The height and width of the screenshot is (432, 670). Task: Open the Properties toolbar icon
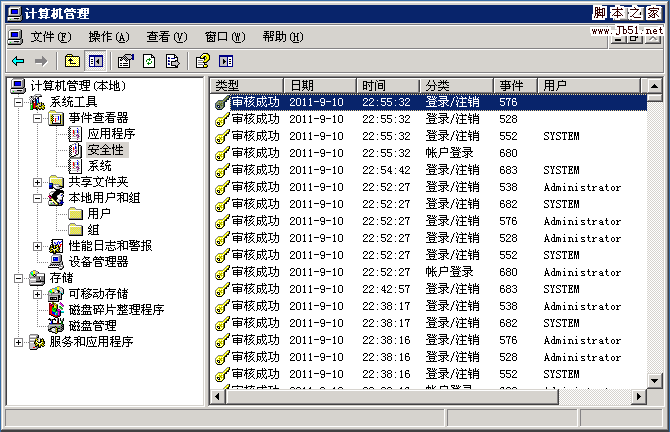(x=125, y=61)
